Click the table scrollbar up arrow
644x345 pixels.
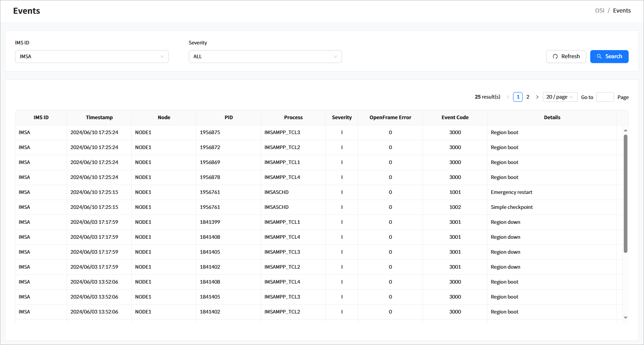click(x=625, y=130)
